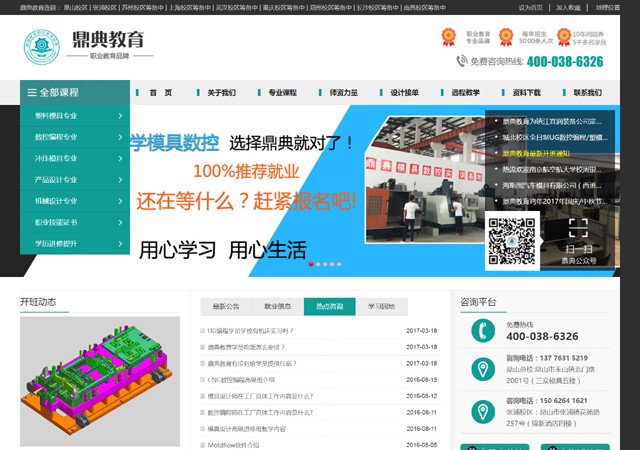640x450 pixels.
Task: Select the 学习园地 tab
Action: point(381,306)
